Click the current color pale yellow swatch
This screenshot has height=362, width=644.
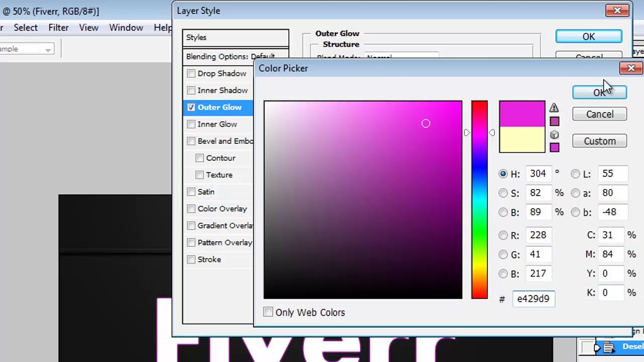[522, 139]
